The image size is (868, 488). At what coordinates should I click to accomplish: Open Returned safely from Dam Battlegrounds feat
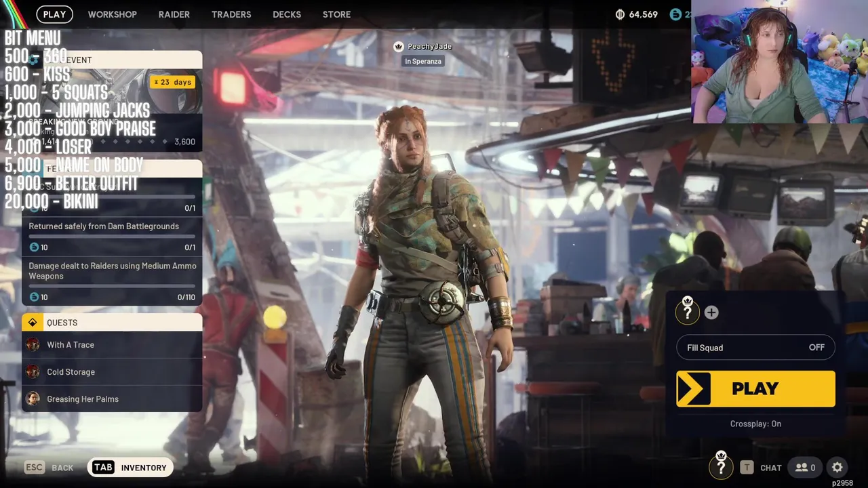112,237
